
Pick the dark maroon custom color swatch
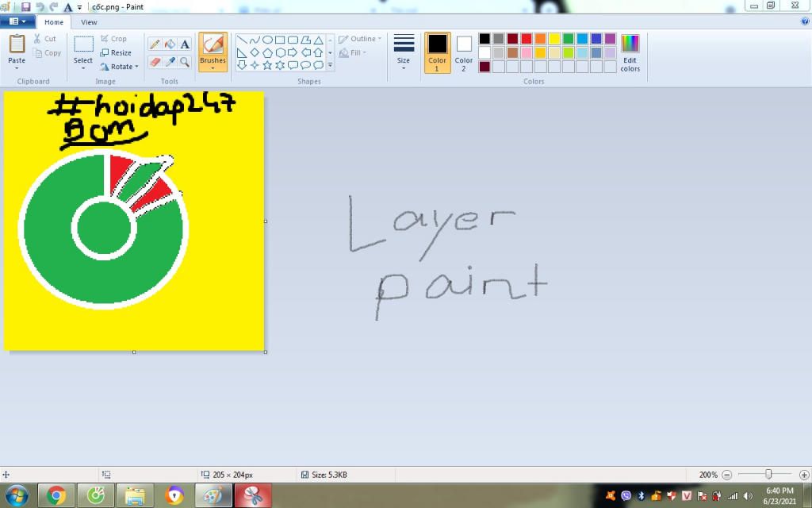pyautogui.click(x=485, y=67)
